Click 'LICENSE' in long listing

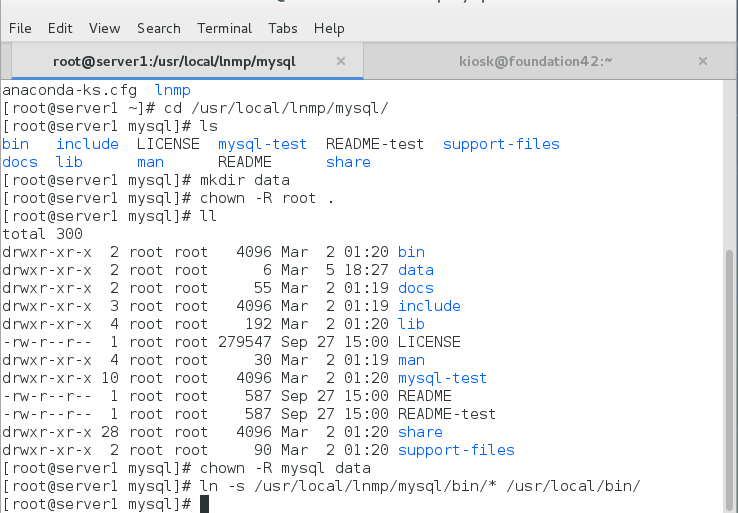429,342
